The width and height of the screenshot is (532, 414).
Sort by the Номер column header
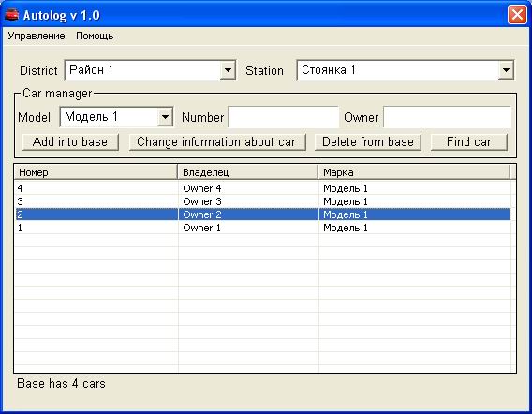pyautogui.click(x=96, y=172)
